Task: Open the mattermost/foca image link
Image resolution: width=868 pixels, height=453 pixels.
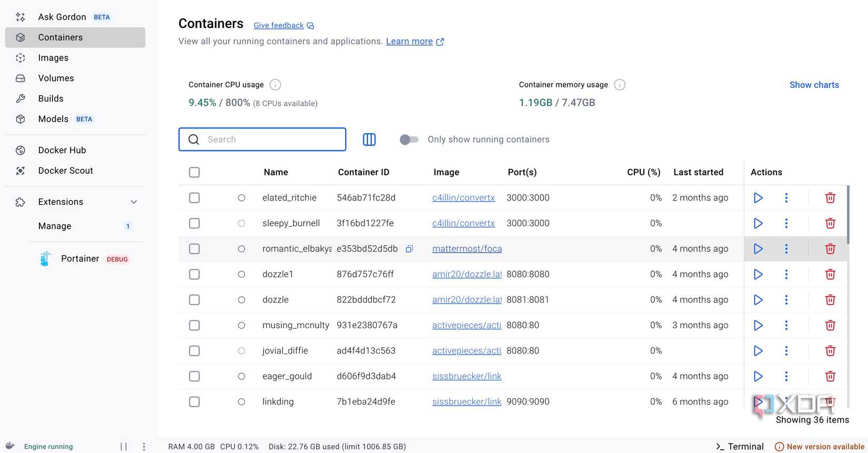Action: pyautogui.click(x=467, y=249)
